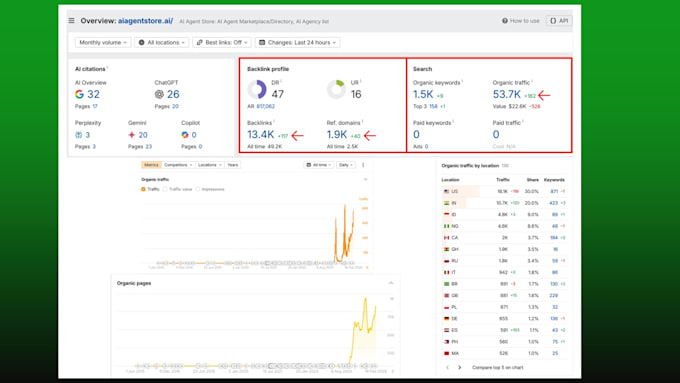Open Organic keywords 1.5K value
680x383 pixels.
pos(423,94)
